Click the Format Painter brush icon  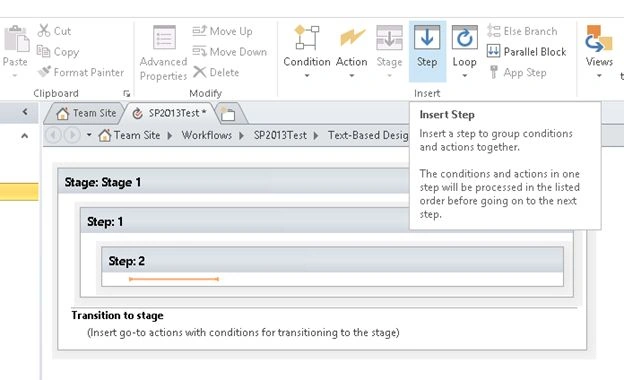[x=44, y=72]
